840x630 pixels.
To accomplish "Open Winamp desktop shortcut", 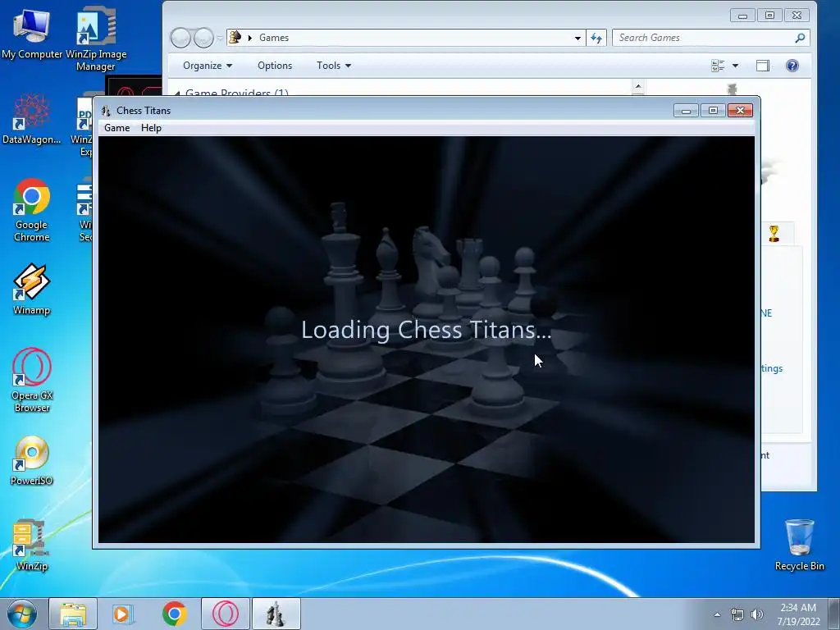I will 32,290.
